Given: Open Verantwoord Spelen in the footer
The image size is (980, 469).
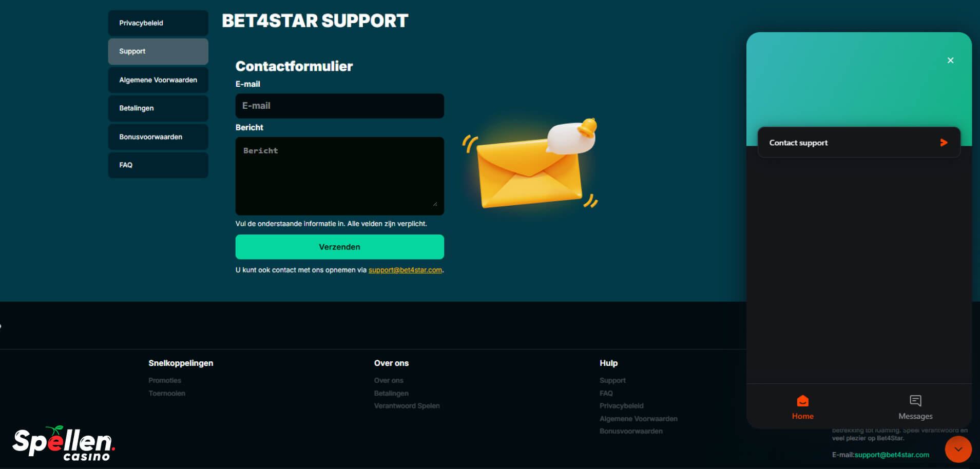Looking at the screenshot, I should tap(407, 406).
